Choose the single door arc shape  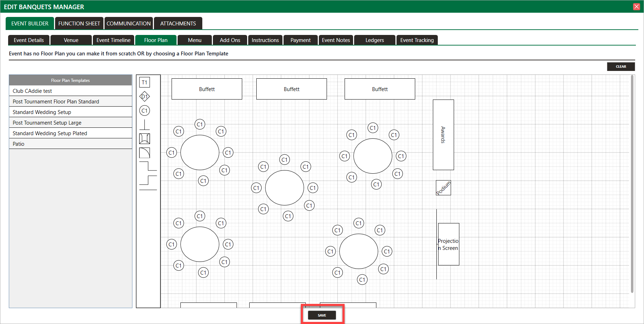[x=144, y=153]
